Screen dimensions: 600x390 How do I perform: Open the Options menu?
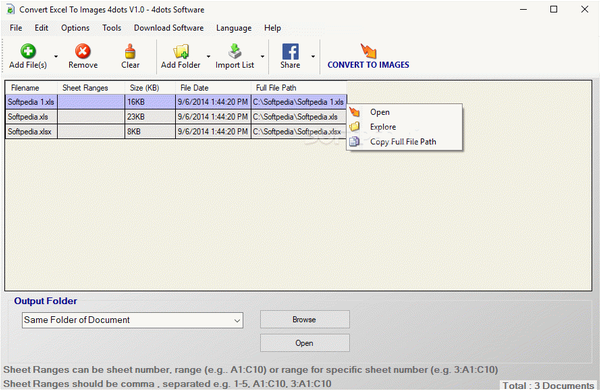(75, 28)
